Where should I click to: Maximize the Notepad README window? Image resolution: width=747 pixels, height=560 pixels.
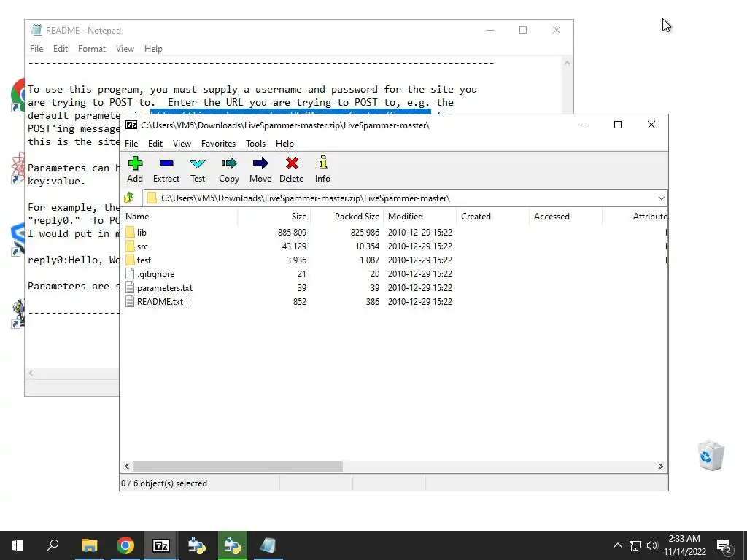(523, 30)
